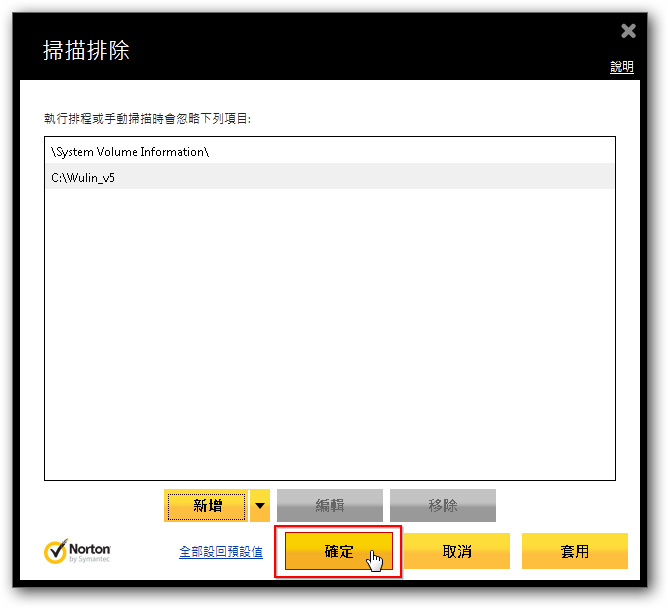Click the Norton checkmark logo icon
Image resolution: width=668 pixels, height=608 pixels.
click(x=56, y=552)
